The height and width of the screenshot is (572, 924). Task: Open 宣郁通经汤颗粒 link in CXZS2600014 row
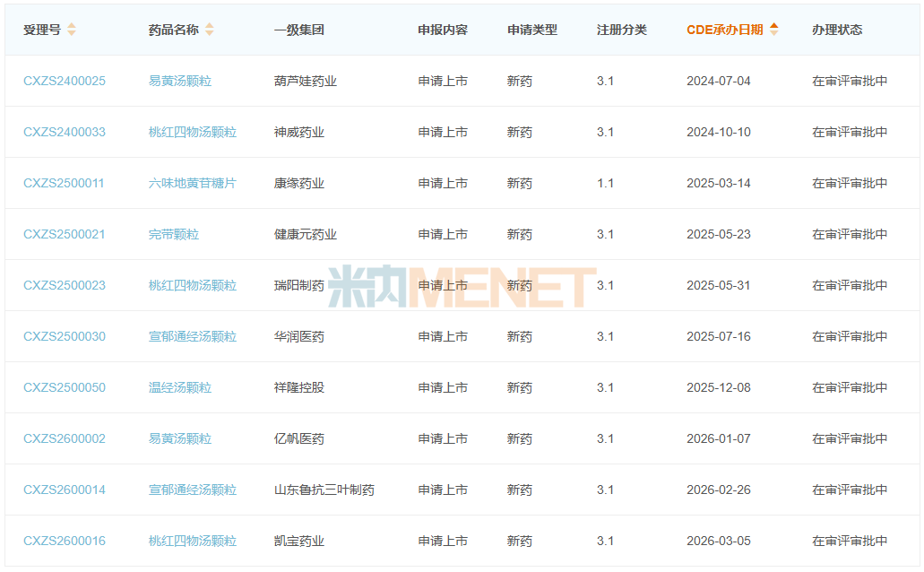click(192, 490)
